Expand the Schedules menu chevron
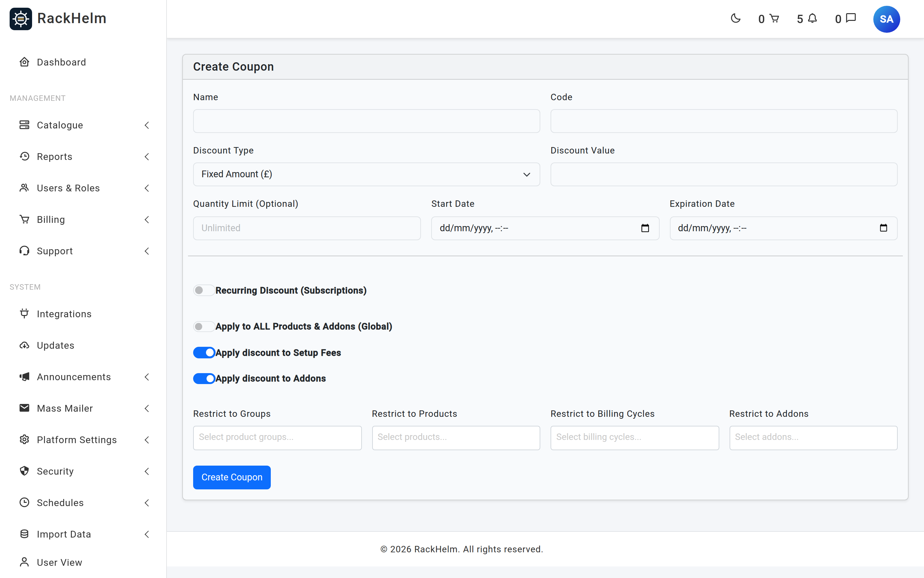This screenshot has height=578, width=924. pyautogui.click(x=147, y=502)
